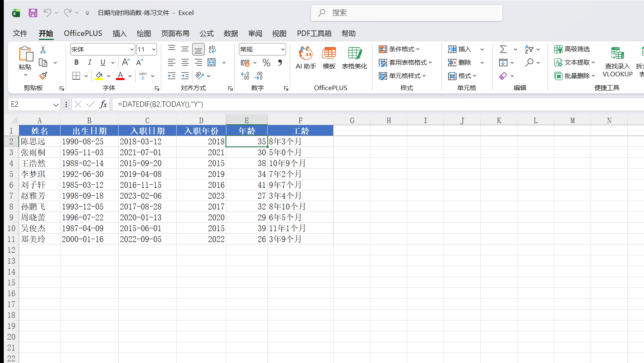Screen dimensions: 644x363
Task: Toggle Bold formatting
Action: point(76,63)
